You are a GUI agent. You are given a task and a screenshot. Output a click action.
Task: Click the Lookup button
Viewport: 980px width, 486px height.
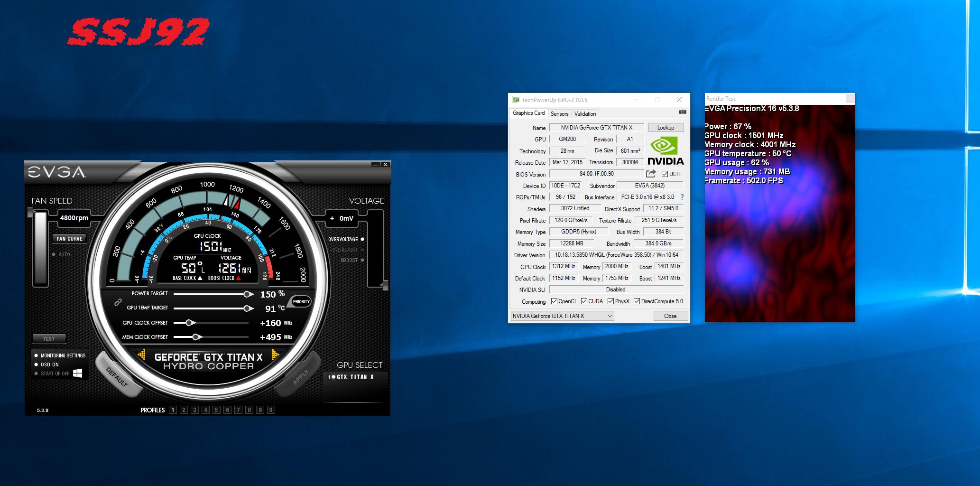(x=666, y=128)
